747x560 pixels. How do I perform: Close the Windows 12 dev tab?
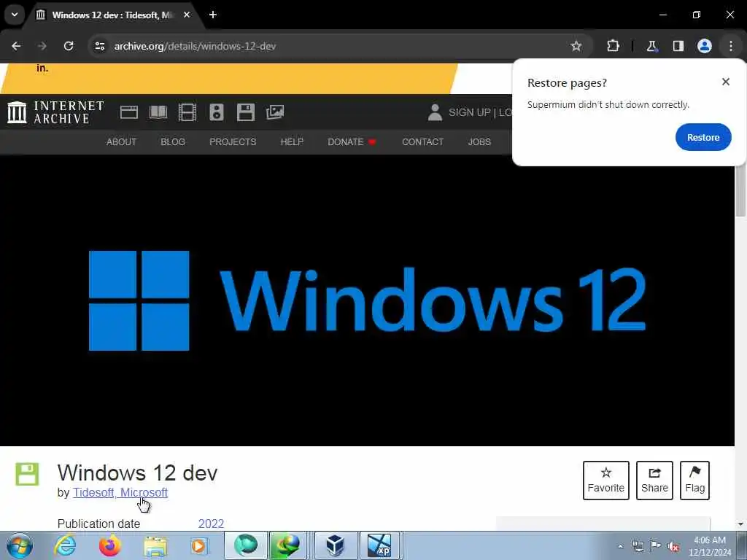pos(187,15)
